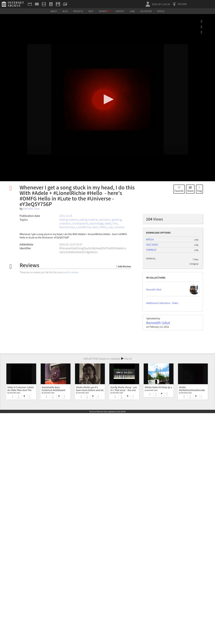Open '#omfg #hello #loop' piano thumbnail
This screenshot has width=215, height=644.
tap(124, 374)
